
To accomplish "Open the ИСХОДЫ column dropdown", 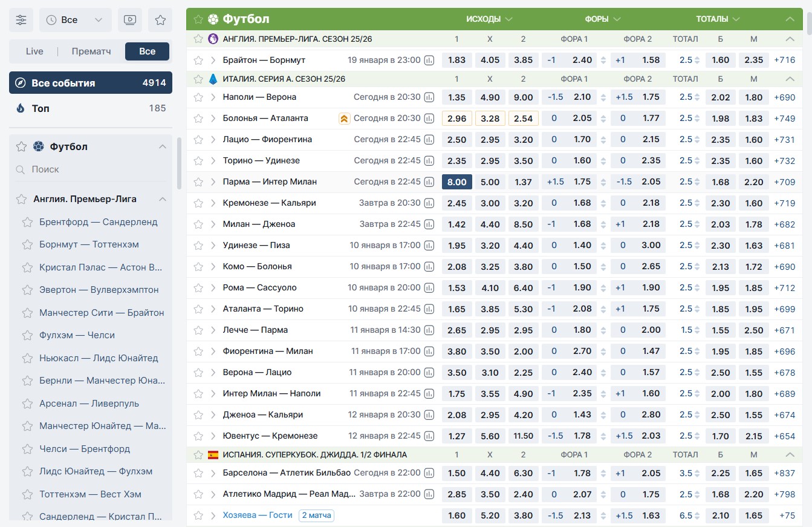I will pyautogui.click(x=489, y=19).
